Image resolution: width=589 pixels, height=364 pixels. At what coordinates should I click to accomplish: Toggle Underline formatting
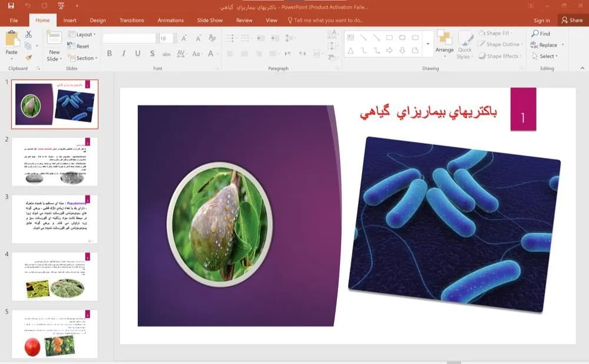[138, 54]
